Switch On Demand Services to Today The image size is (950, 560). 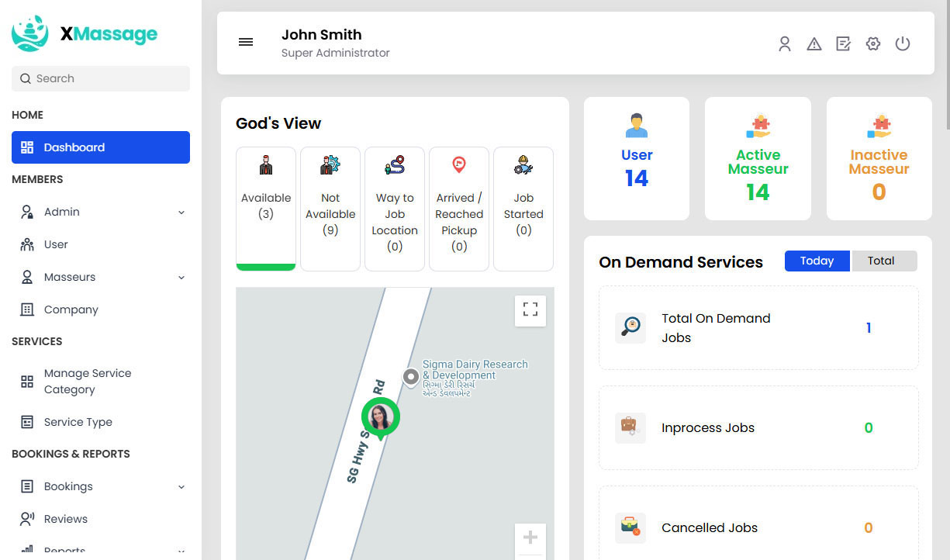pyautogui.click(x=817, y=261)
